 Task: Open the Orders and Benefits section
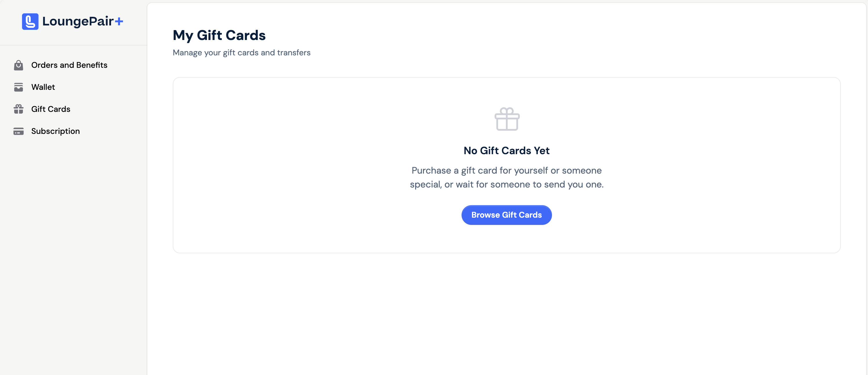click(69, 65)
